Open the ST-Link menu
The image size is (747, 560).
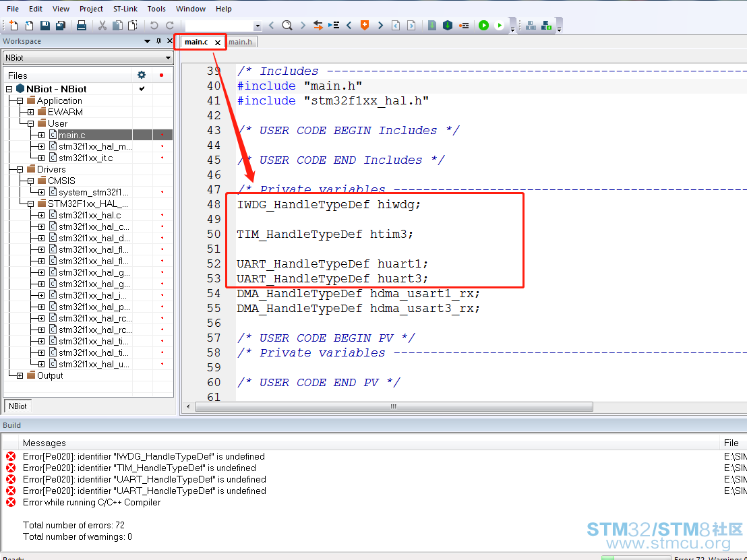125,9
